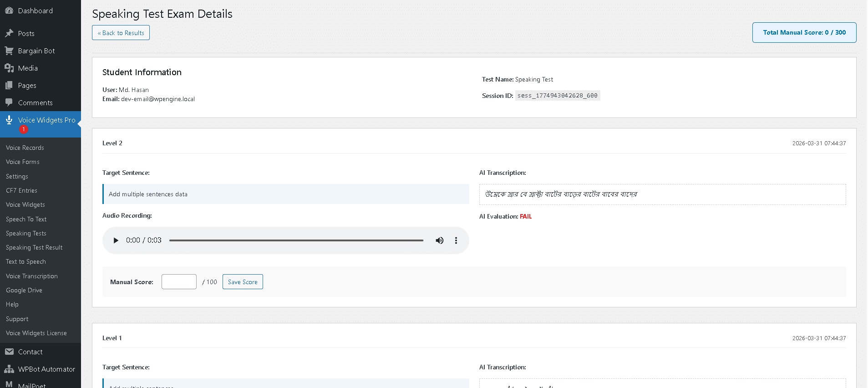Open Bargain Bot cart icon
Viewport: 868px width, 388px height.
coord(9,51)
